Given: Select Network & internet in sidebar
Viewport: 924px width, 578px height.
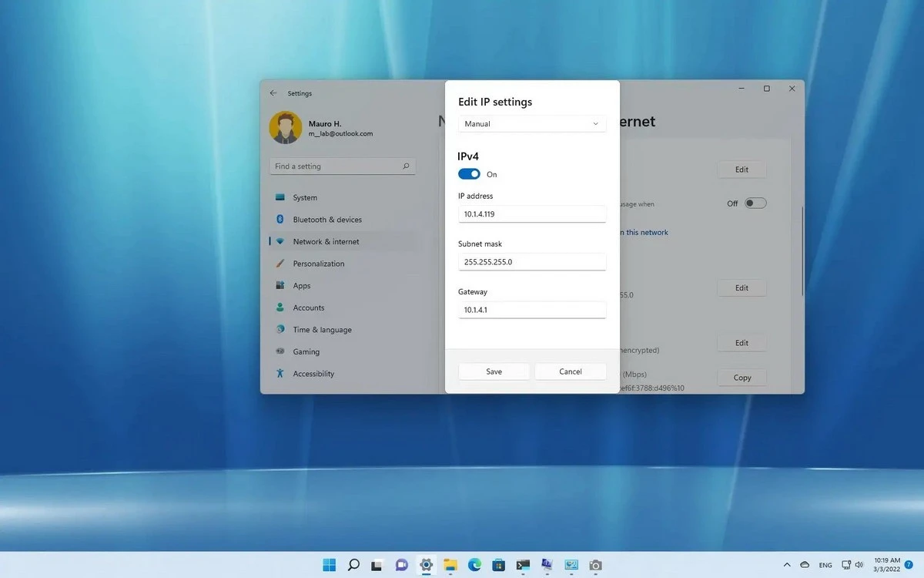Looking at the screenshot, I should (326, 242).
